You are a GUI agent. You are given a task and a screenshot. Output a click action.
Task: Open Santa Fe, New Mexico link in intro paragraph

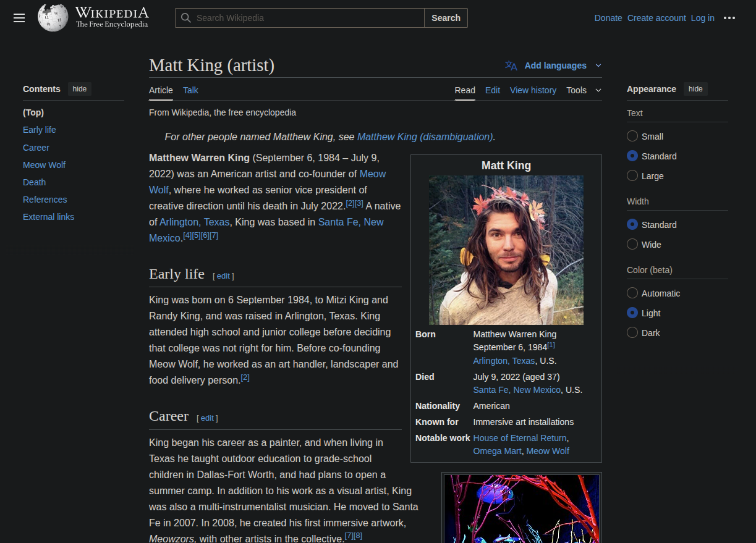266,230
